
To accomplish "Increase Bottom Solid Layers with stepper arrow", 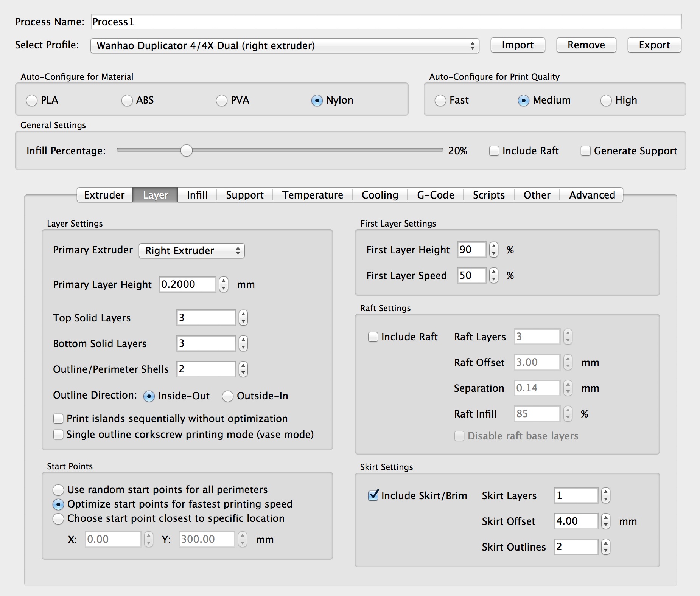I will click(243, 340).
